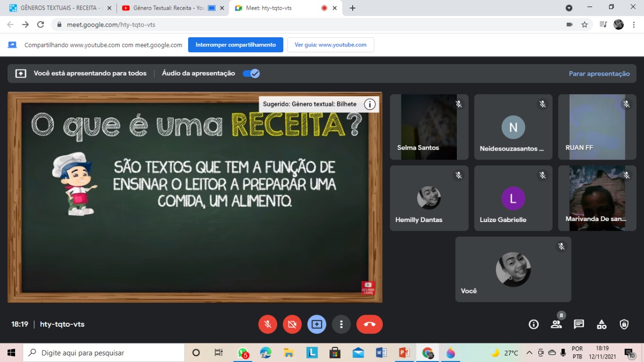Open host controls shield icon
Screen dimensions: 644x362
pyautogui.click(x=624, y=324)
